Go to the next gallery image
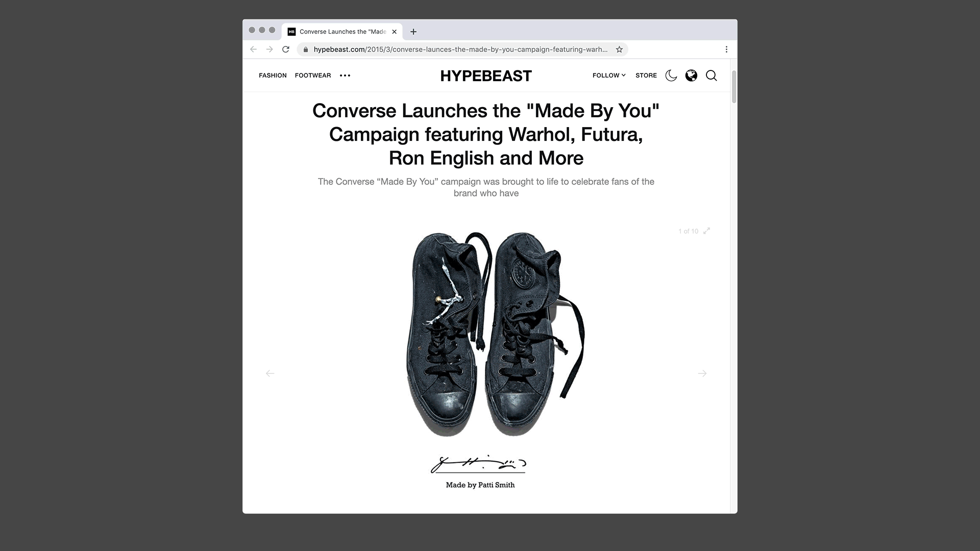The image size is (980, 551). pyautogui.click(x=702, y=373)
